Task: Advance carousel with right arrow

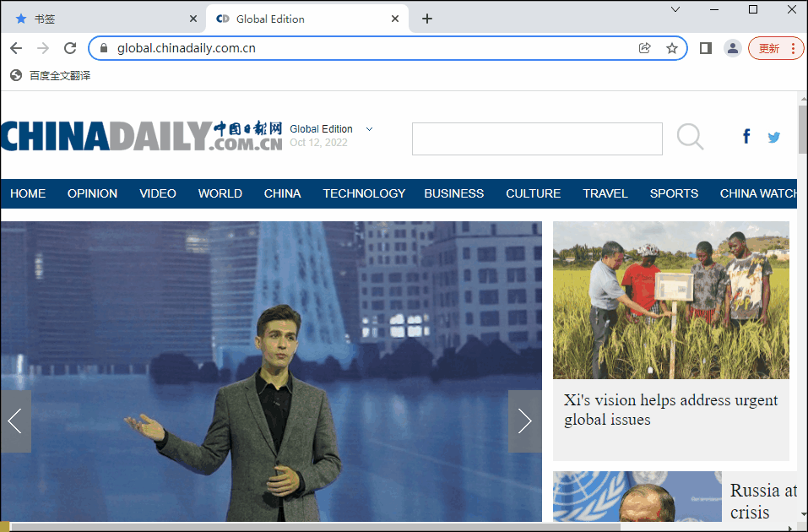Action: pos(524,421)
